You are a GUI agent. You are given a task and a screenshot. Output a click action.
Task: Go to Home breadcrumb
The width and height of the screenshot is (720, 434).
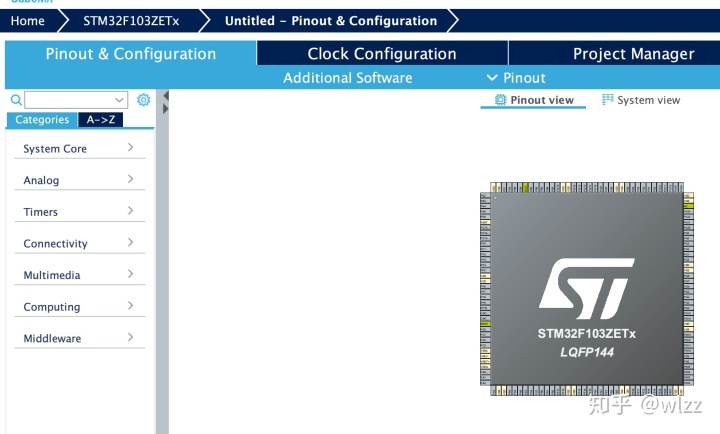(28, 21)
